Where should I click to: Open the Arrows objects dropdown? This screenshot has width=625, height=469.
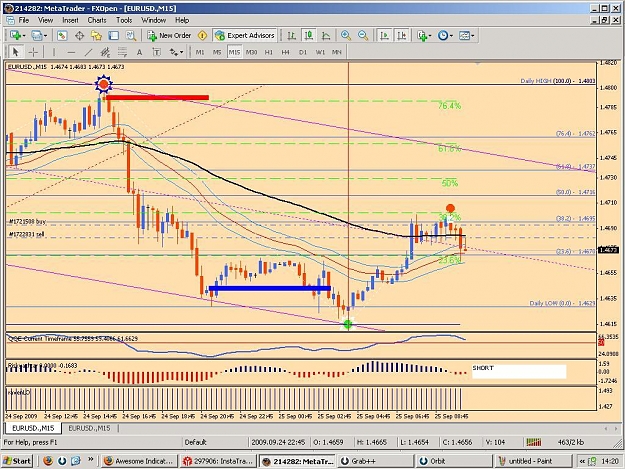[176, 52]
